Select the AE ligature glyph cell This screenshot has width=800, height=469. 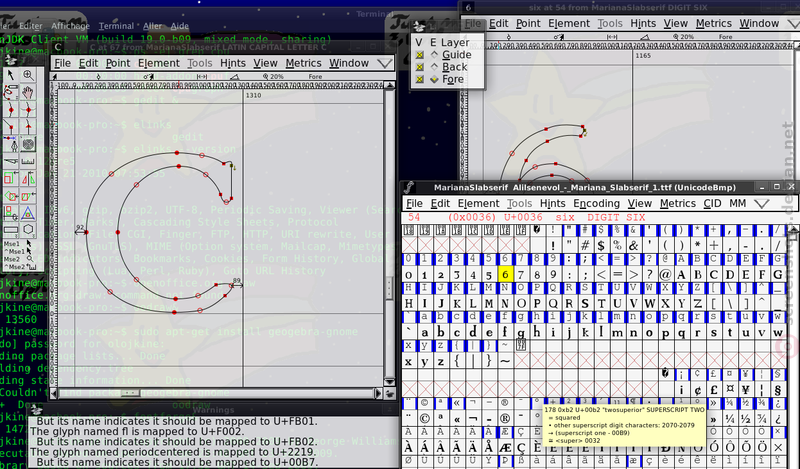505,448
